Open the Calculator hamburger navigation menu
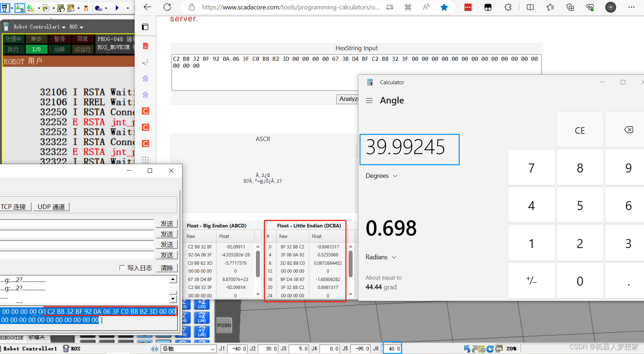The image size is (644, 354). coord(369,101)
